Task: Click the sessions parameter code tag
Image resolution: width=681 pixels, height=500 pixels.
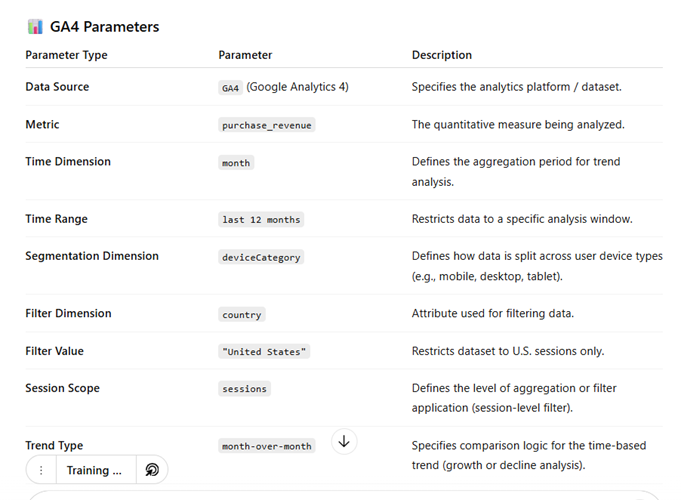Action: point(245,389)
